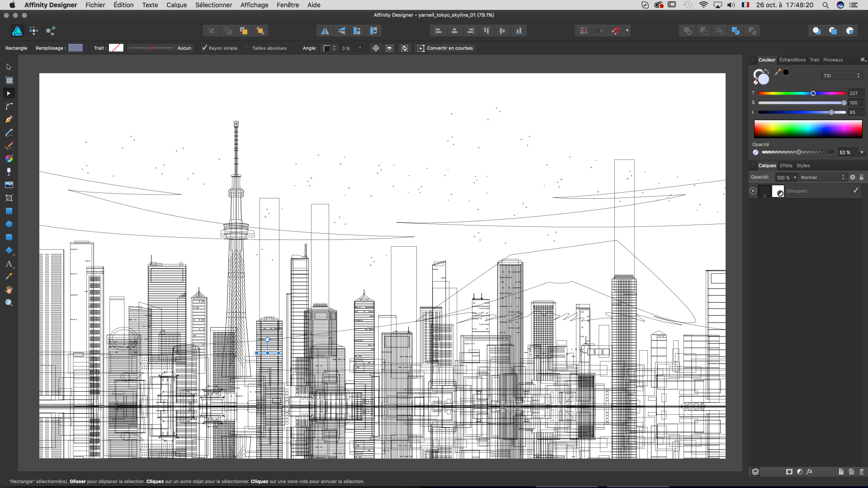Pick the Ellipse shape tool
Image resolution: width=868 pixels, height=488 pixels.
9,224
